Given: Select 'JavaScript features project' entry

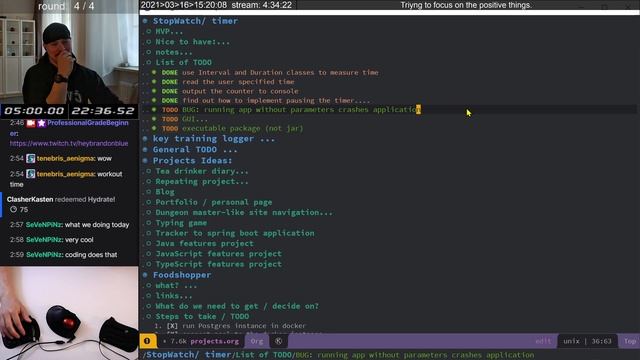Looking at the screenshot, I should (218, 254).
